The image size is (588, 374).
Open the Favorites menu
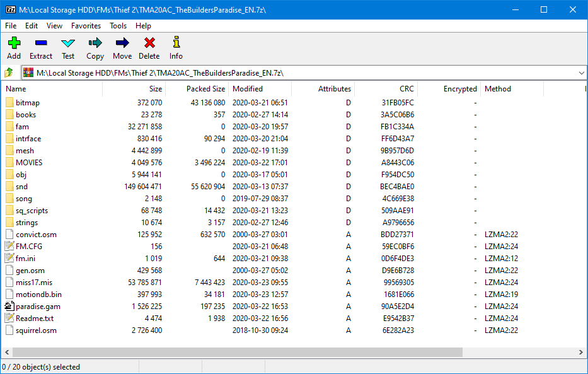pyautogui.click(x=86, y=26)
